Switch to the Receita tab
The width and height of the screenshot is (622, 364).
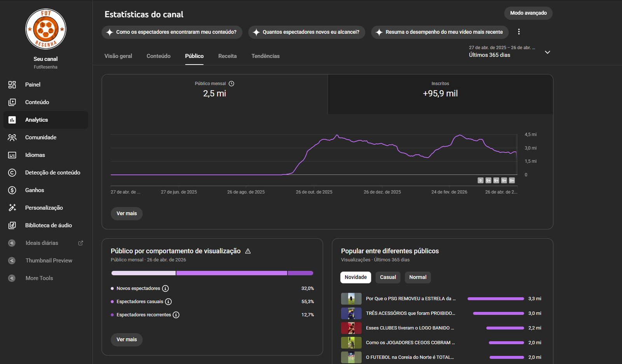point(227,56)
